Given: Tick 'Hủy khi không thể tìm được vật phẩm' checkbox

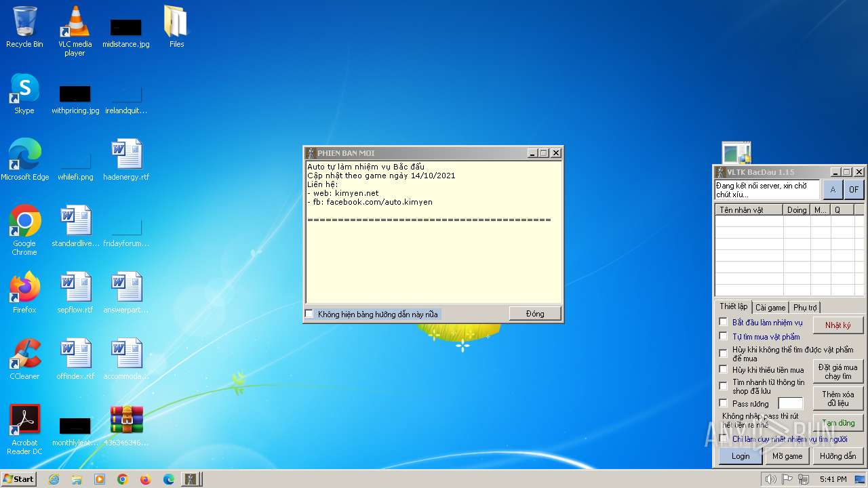Looking at the screenshot, I should (724, 353).
